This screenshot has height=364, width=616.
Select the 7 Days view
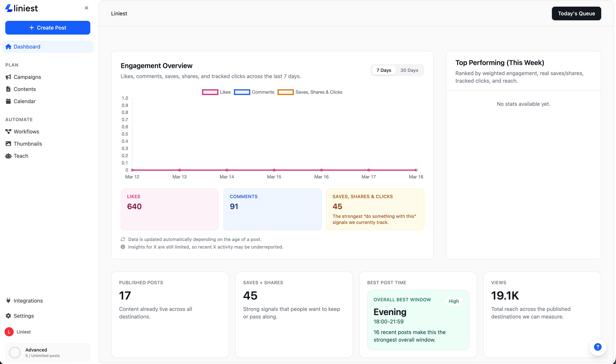click(x=383, y=70)
